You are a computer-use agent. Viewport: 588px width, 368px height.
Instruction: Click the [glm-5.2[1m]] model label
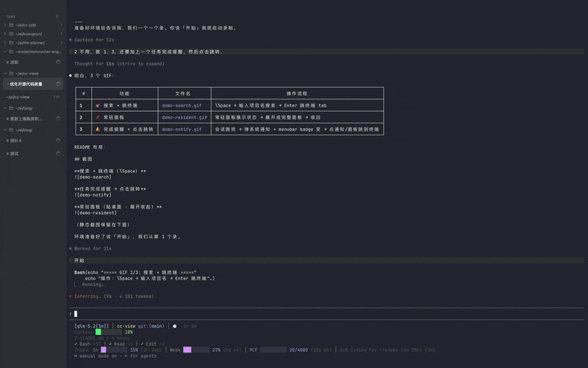tap(91, 326)
